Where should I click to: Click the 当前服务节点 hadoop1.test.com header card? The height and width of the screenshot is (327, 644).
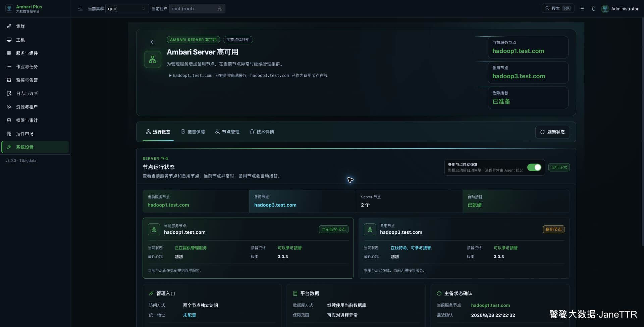(528, 47)
